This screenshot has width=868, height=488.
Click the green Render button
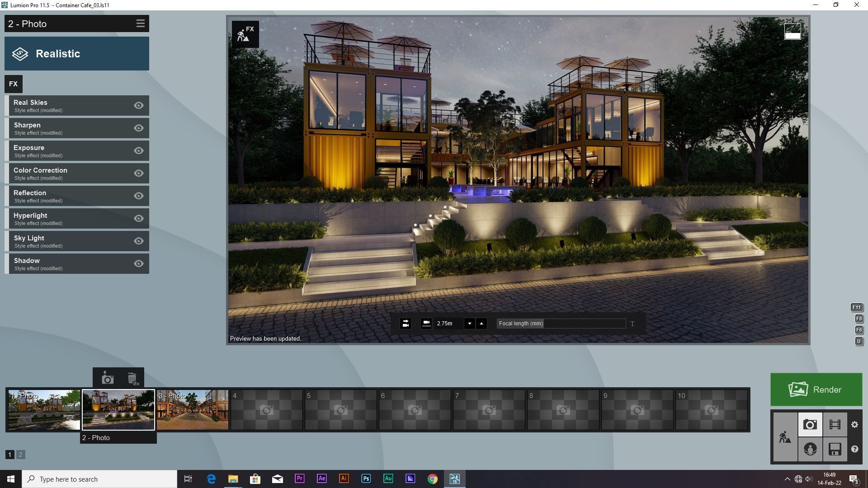(x=816, y=389)
